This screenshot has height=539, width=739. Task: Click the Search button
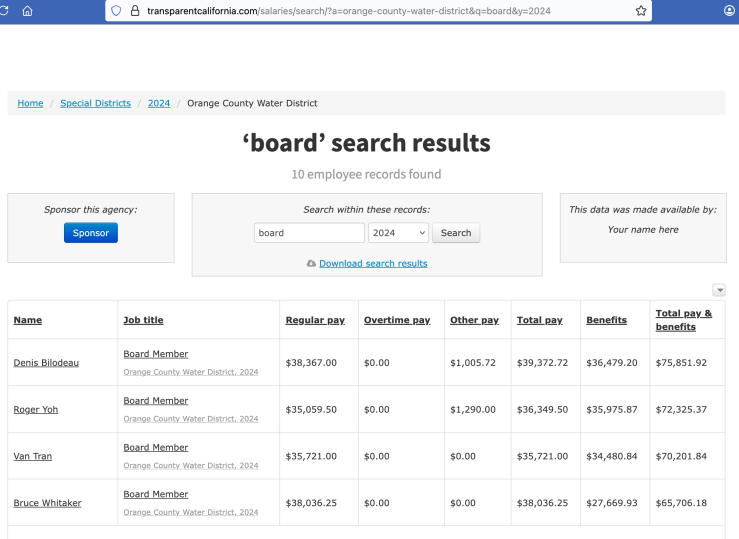[455, 233]
